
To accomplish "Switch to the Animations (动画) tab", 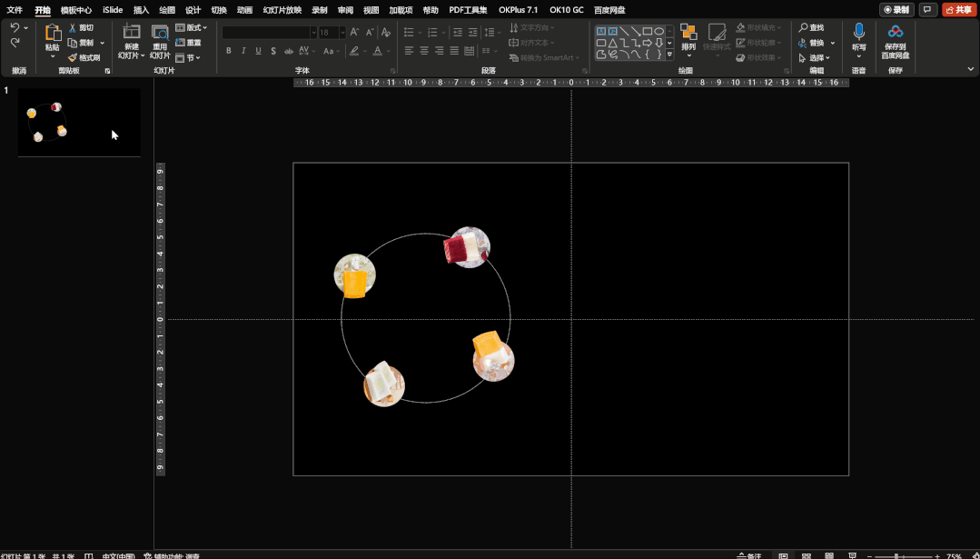I will click(244, 10).
